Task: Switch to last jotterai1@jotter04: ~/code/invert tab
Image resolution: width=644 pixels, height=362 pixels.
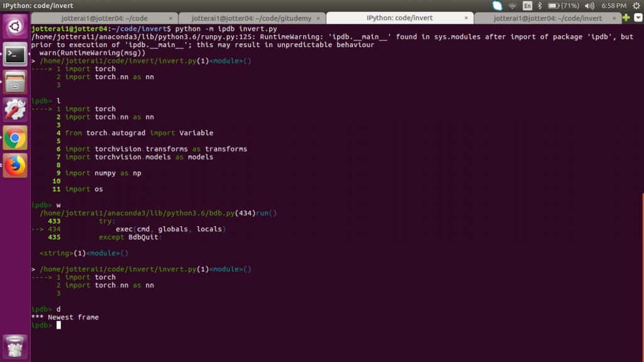Action: [548, 18]
